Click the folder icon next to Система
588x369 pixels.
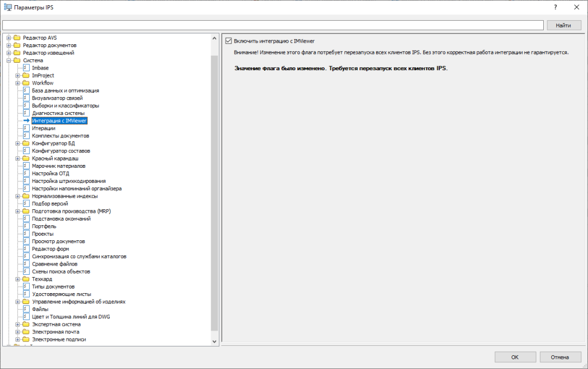coord(17,60)
